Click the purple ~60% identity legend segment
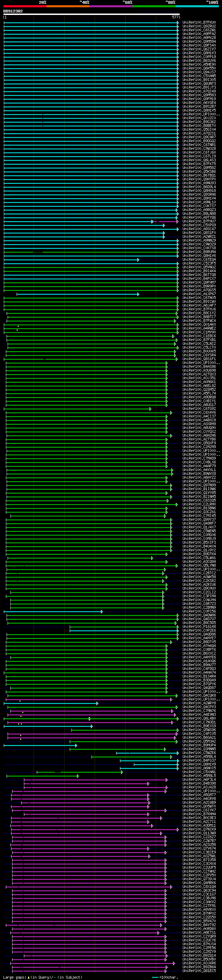This screenshot has width=222, height=980. point(111,6)
